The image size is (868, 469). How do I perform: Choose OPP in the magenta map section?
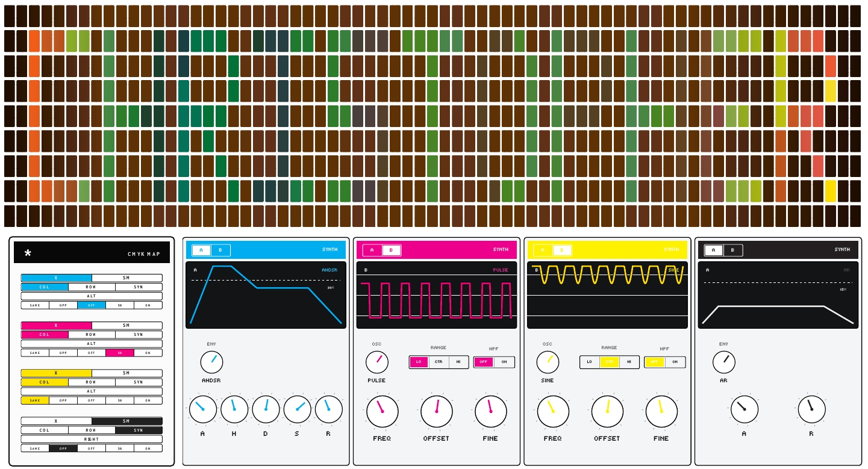(63, 353)
